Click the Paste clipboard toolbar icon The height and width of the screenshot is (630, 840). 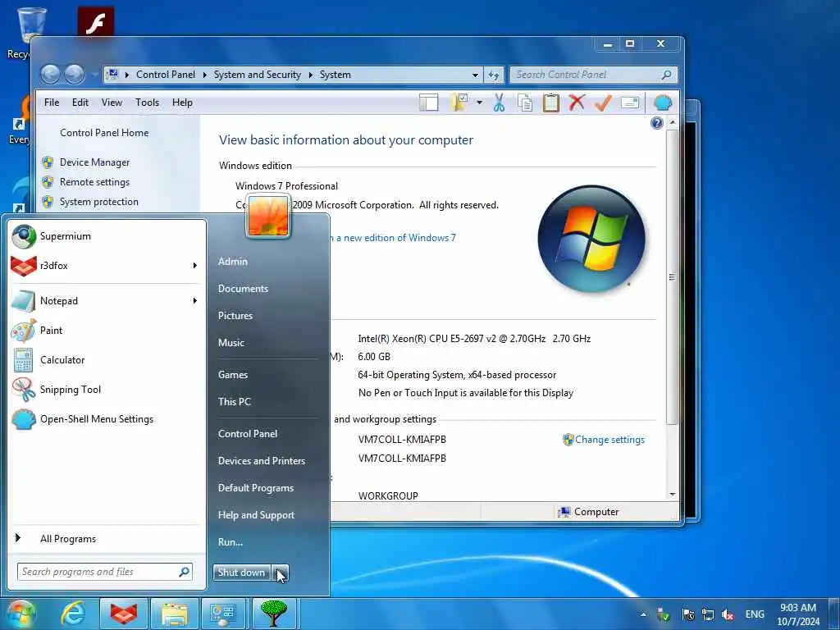550,103
